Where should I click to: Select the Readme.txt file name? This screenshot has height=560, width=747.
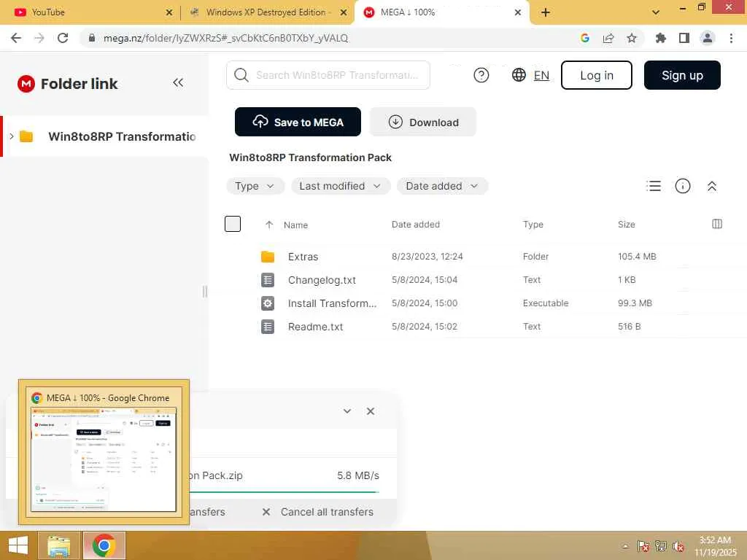(315, 327)
